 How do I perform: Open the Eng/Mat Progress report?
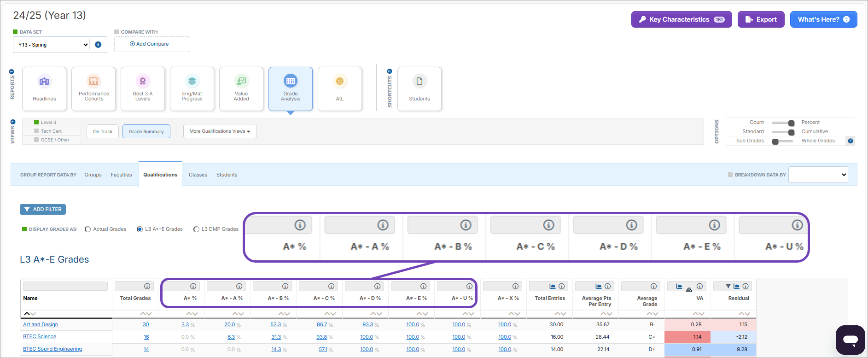(x=192, y=89)
